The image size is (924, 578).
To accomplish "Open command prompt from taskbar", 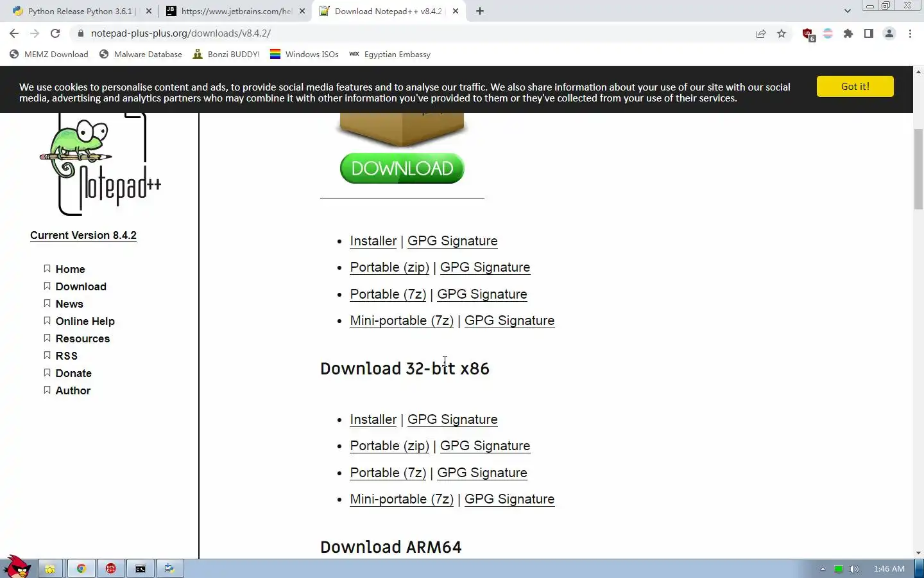I will [x=140, y=568].
